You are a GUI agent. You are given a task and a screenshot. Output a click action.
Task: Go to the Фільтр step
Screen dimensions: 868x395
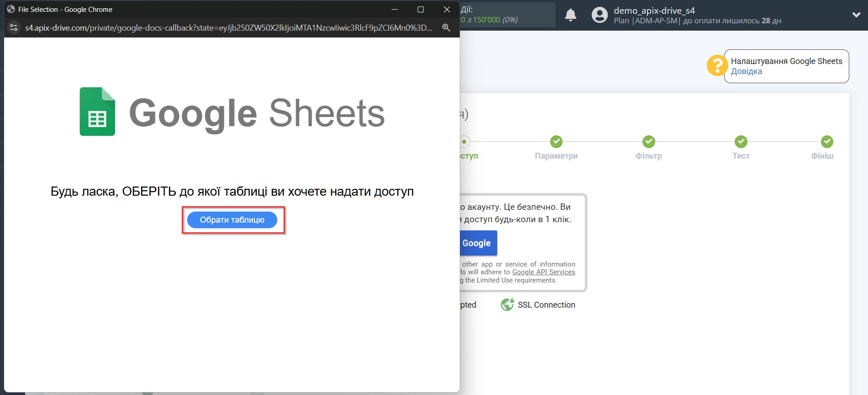[x=648, y=156]
